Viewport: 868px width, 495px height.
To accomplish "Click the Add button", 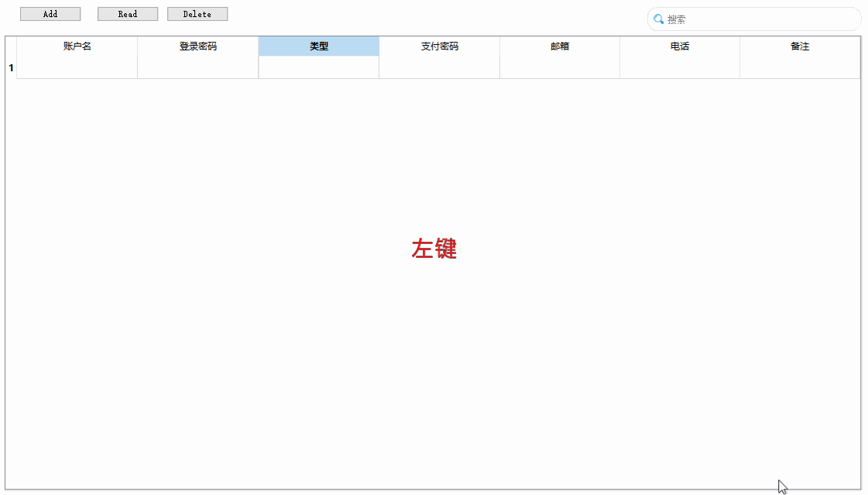I will 50,13.
